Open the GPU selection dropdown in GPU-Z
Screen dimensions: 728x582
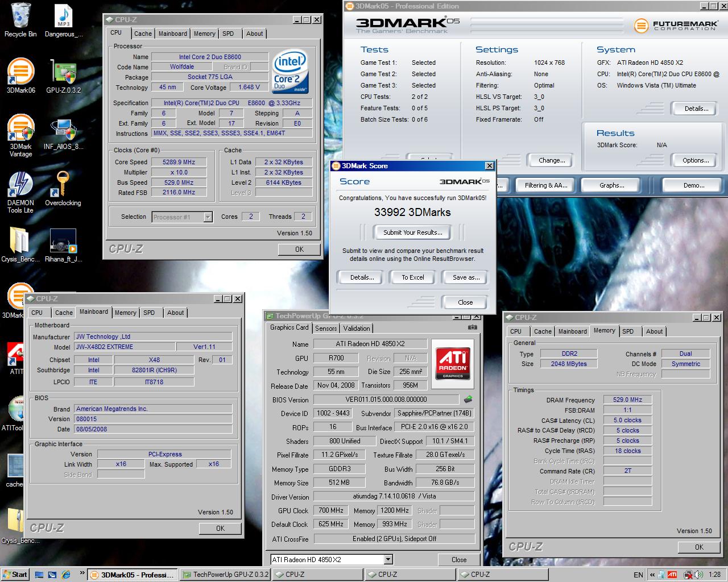click(388, 559)
